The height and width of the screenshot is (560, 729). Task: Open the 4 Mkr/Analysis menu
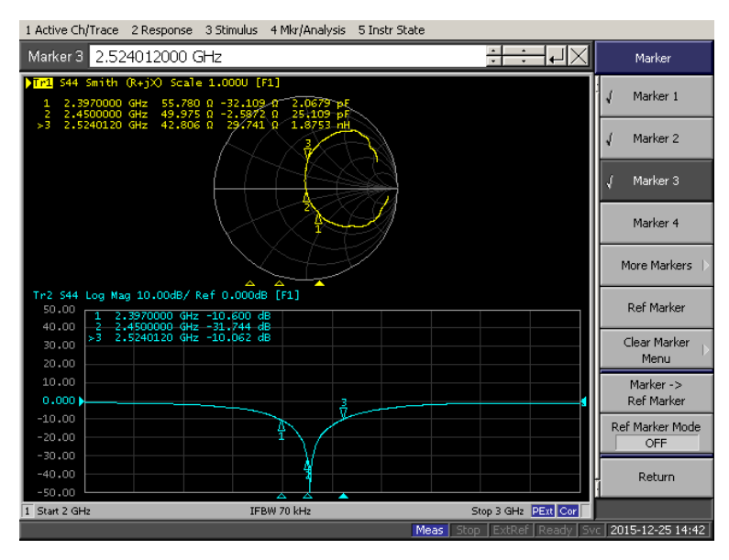308,30
